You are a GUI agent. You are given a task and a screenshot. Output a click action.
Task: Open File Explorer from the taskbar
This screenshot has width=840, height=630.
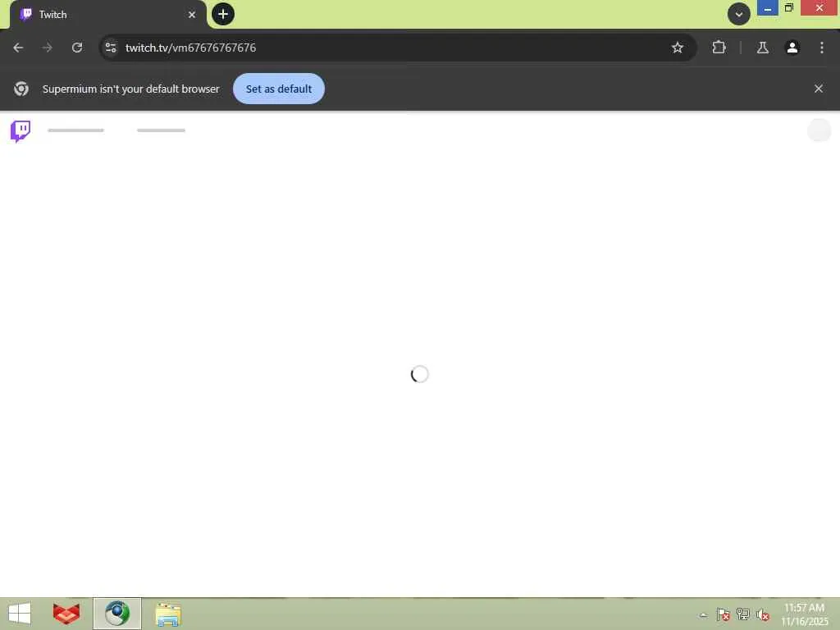tap(168, 614)
